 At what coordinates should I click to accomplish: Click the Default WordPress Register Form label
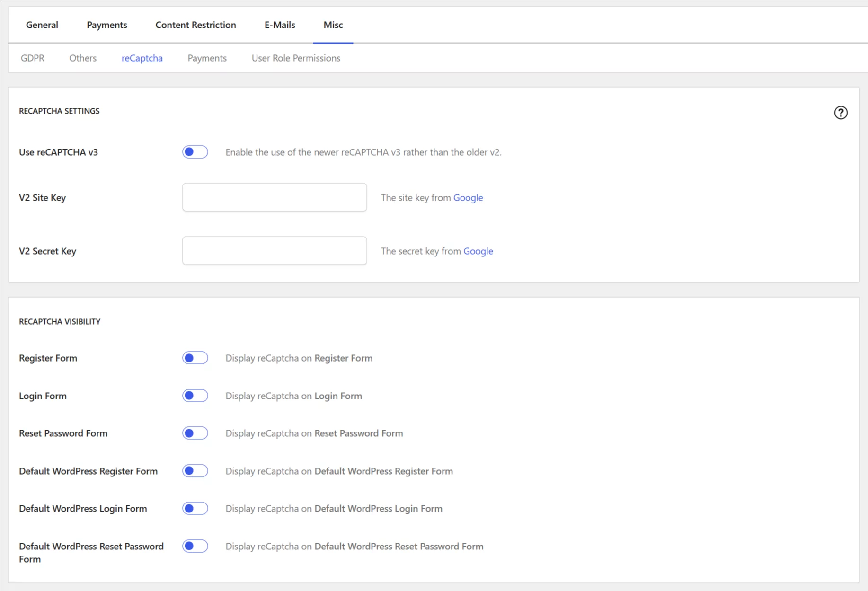click(88, 471)
